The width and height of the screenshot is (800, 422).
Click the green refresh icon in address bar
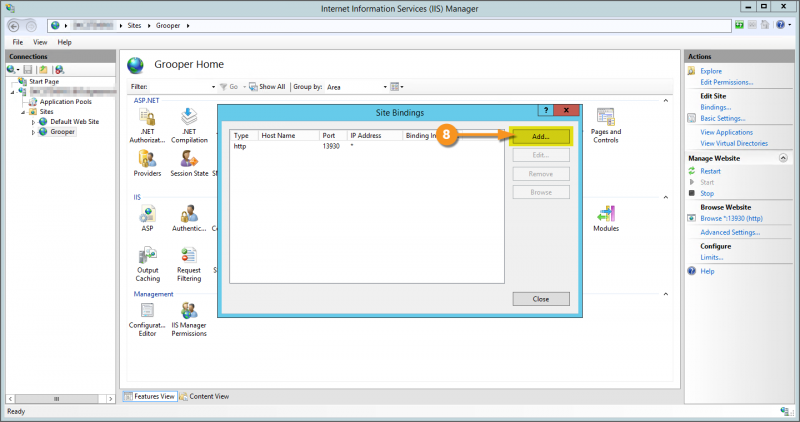coord(739,24)
